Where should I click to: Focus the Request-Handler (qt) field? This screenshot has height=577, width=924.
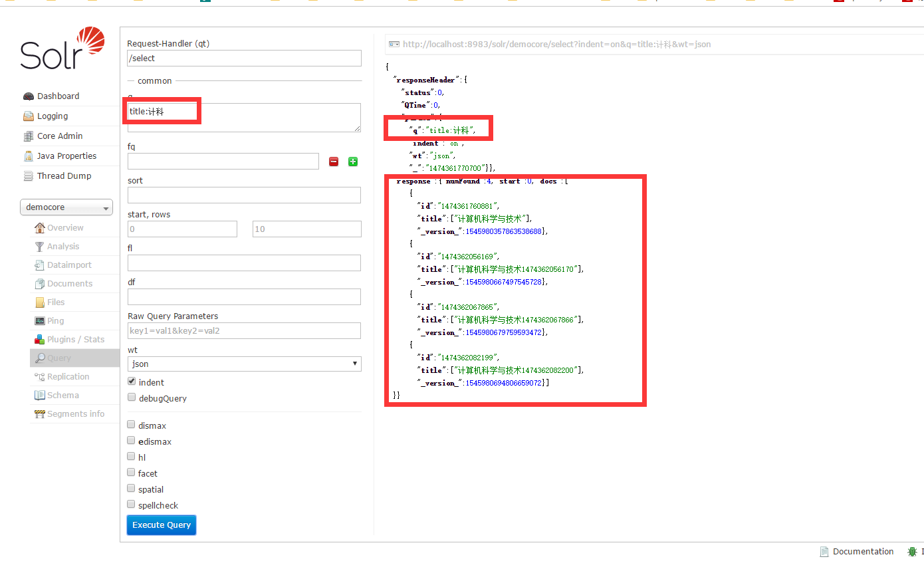pos(244,58)
